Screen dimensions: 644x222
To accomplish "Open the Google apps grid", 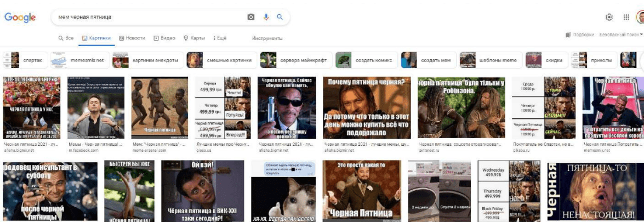I will pos(626,17).
